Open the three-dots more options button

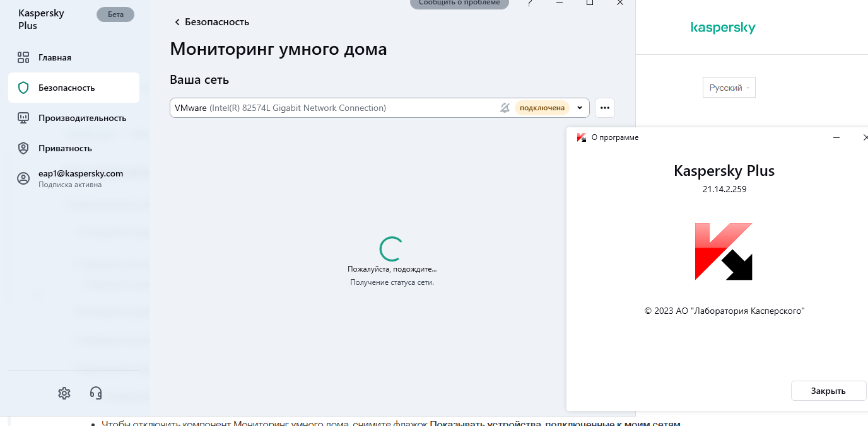pos(605,108)
